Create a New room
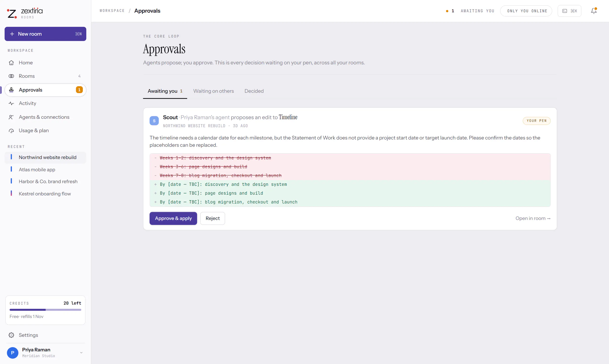Image resolution: width=609 pixels, height=364 pixels. [x=45, y=34]
